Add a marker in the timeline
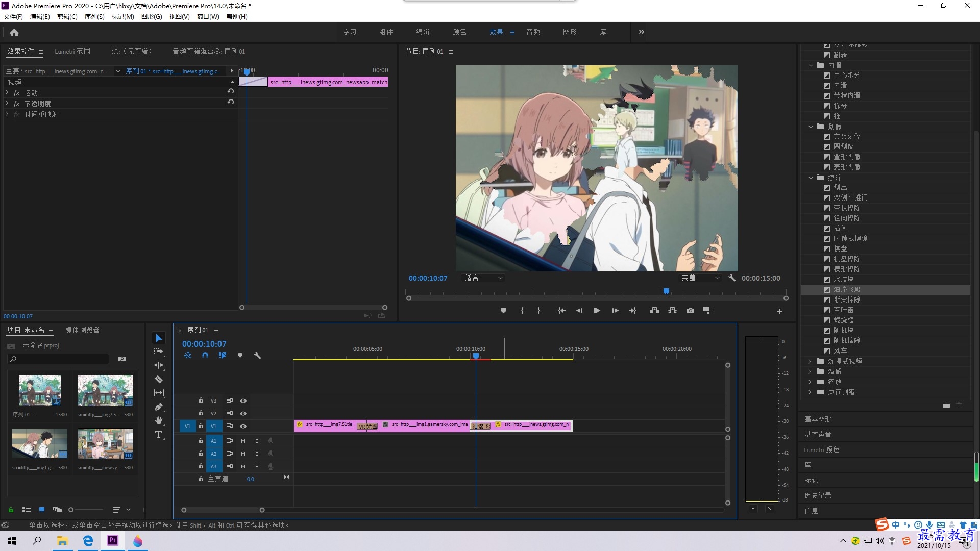Viewport: 980px width, 551px height. 240,355
